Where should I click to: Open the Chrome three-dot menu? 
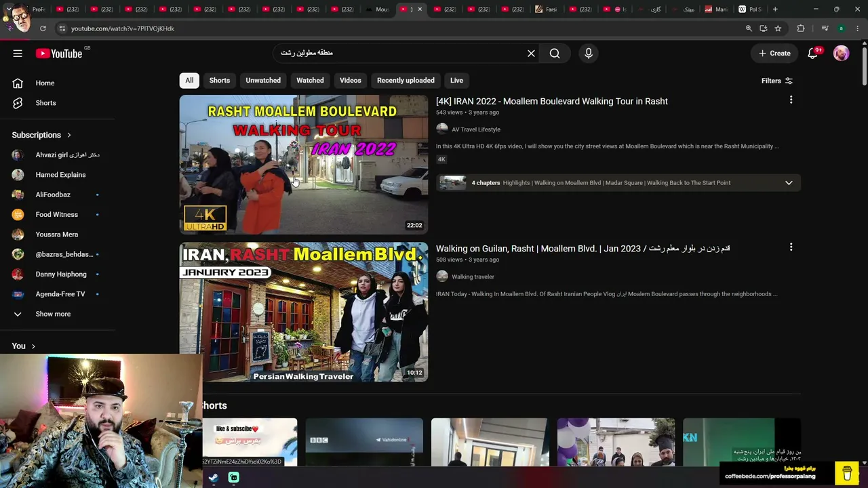click(857, 28)
